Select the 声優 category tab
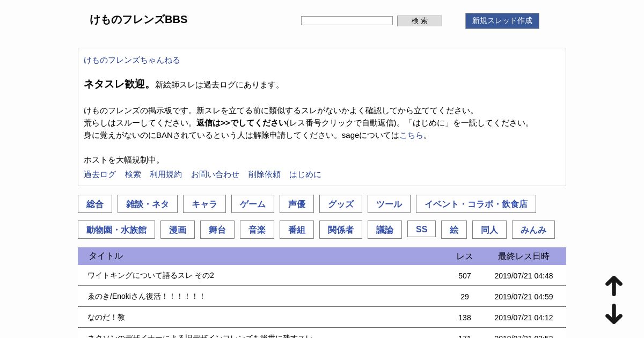 [297, 204]
